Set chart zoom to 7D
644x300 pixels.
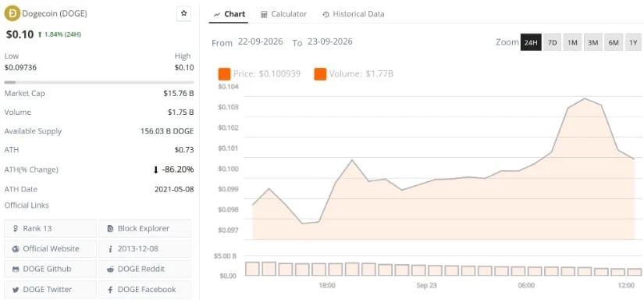click(x=553, y=42)
